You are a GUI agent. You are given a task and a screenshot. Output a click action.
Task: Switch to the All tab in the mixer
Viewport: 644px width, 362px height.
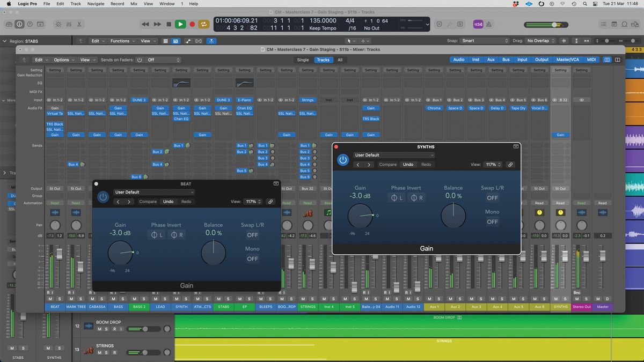(340, 60)
